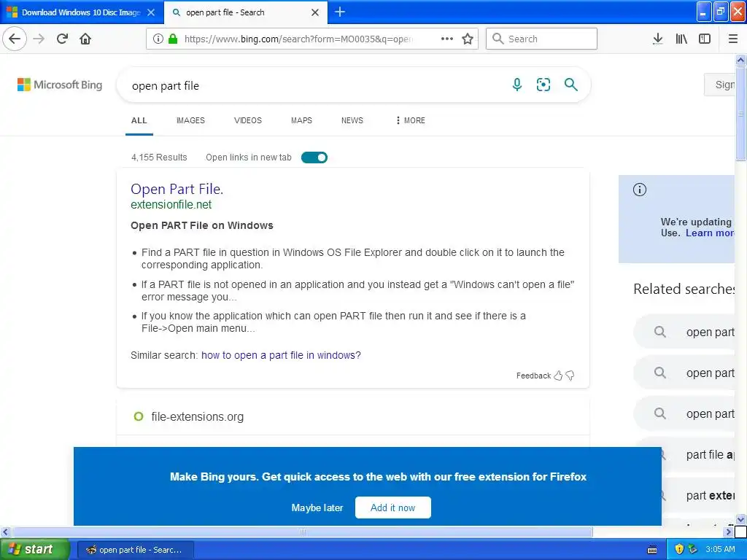Click the 4,155 Results count text

pyautogui.click(x=159, y=157)
